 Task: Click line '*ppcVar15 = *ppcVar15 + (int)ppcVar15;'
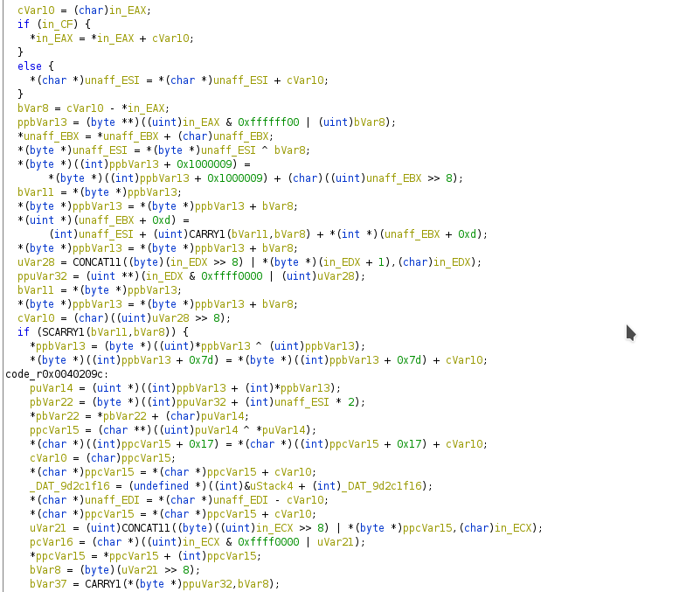pos(146,556)
